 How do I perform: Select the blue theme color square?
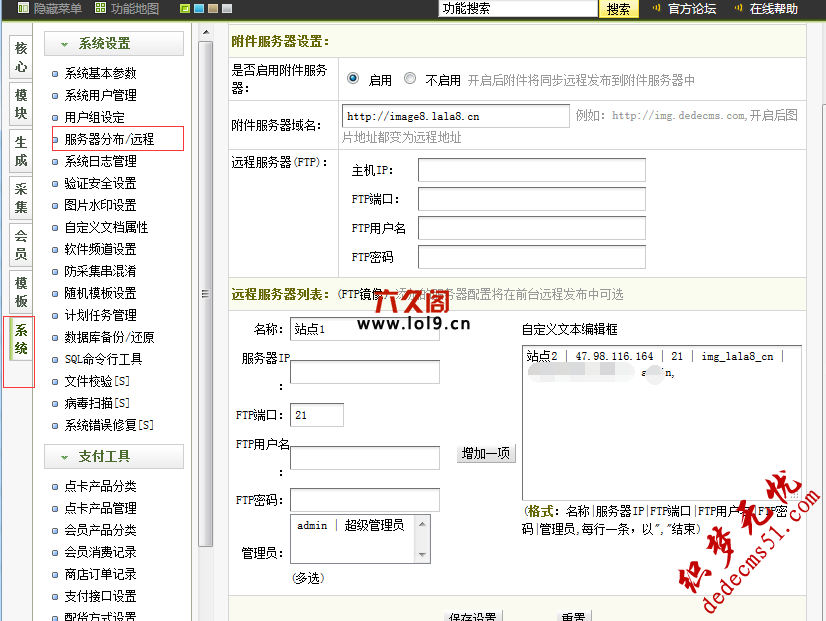[x=199, y=8]
